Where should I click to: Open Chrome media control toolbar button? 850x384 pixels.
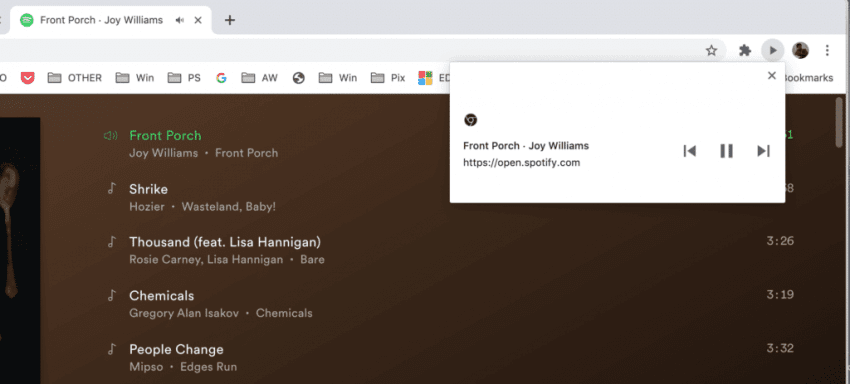[772, 50]
